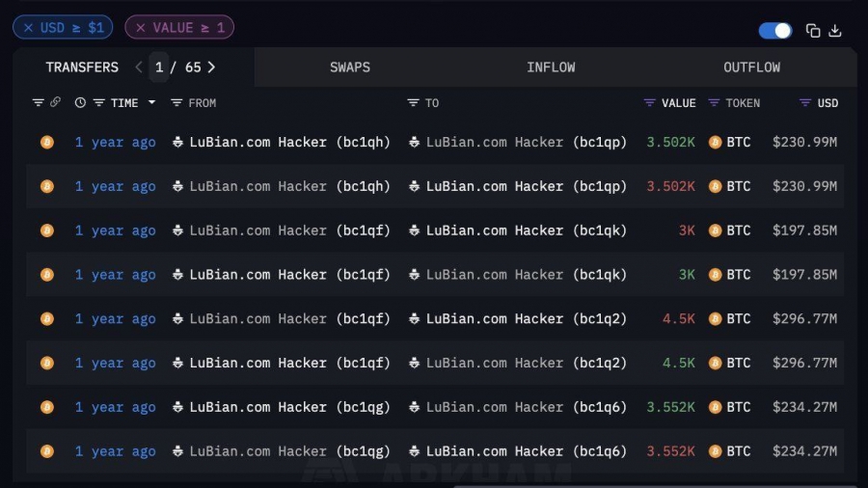Open the VALUE column filter icon
The height and width of the screenshot is (488, 868).
[649, 103]
